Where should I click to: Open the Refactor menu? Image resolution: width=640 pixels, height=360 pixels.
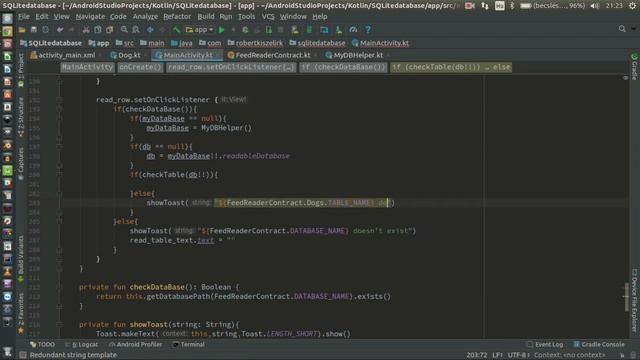[x=177, y=16]
